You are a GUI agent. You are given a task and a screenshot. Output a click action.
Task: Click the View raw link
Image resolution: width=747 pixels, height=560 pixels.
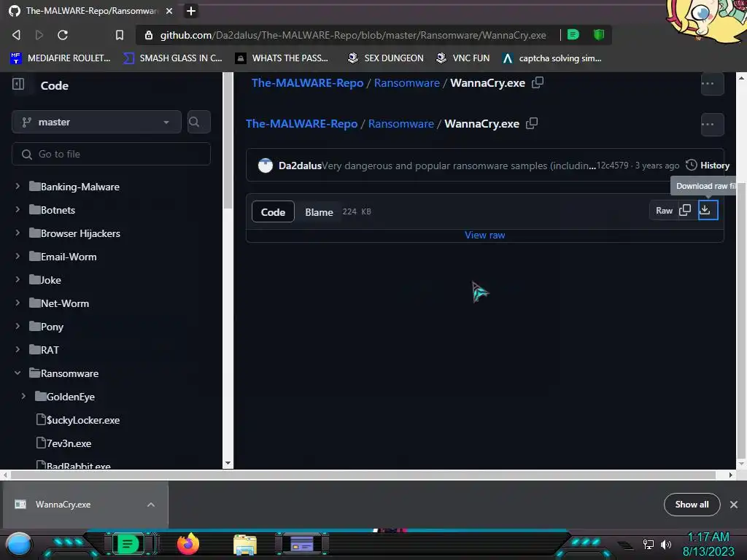(484, 235)
